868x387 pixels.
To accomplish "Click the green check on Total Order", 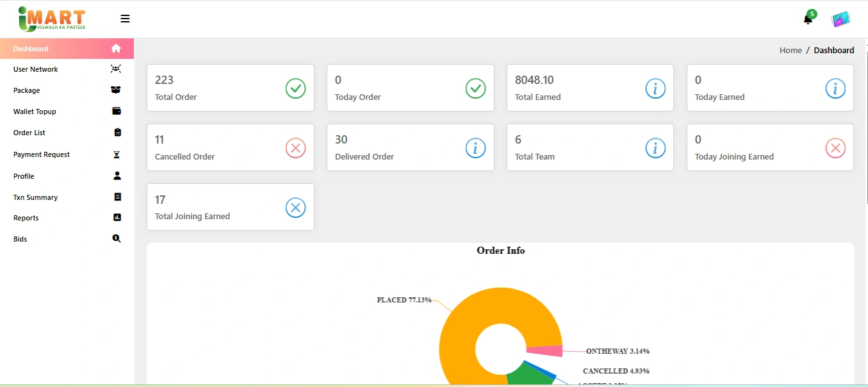I will (295, 88).
